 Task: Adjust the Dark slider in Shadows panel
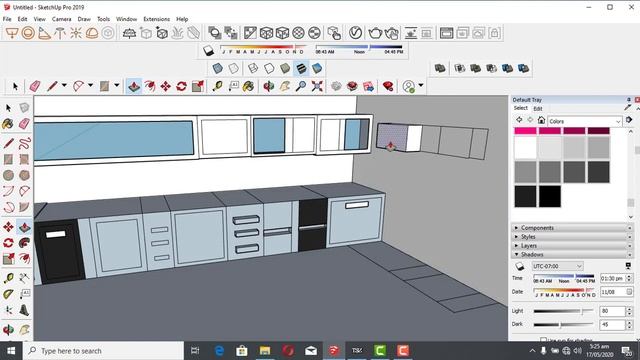point(564,324)
